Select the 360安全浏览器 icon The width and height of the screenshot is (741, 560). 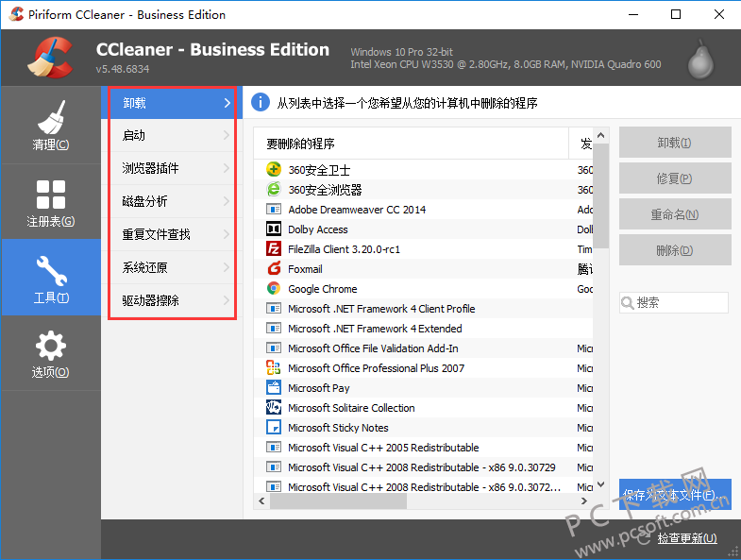point(274,189)
